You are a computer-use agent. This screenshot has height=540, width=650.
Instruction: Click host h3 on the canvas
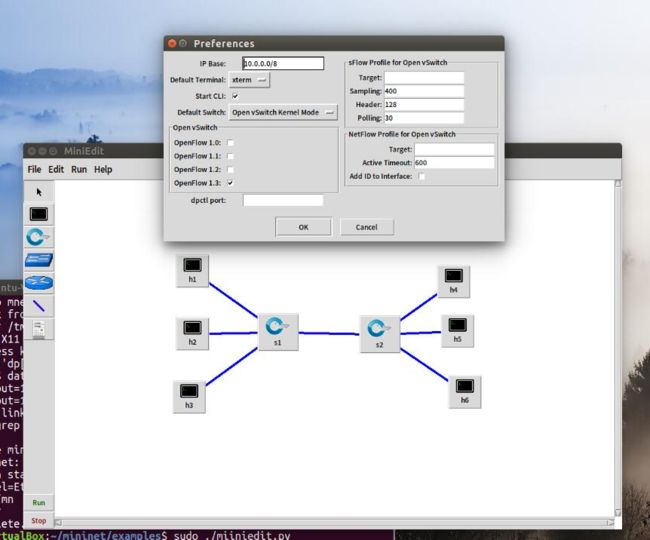(189, 397)
